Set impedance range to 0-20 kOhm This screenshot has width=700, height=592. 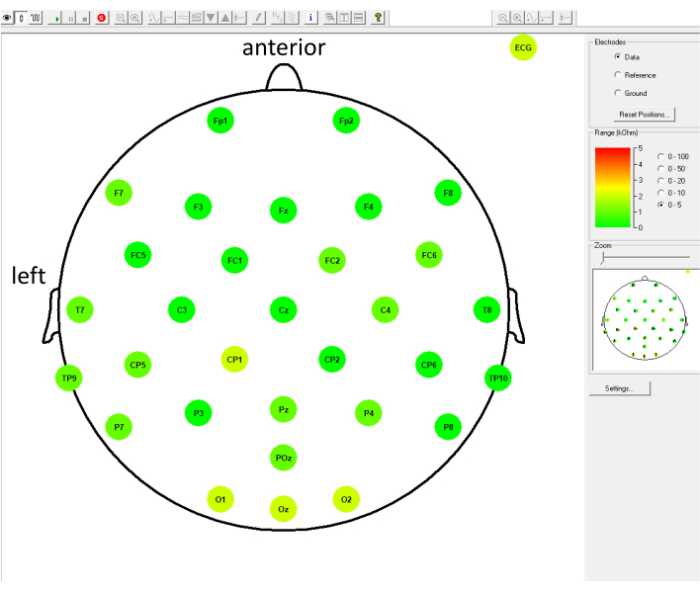pyautogui.click(x=660, y=180)
